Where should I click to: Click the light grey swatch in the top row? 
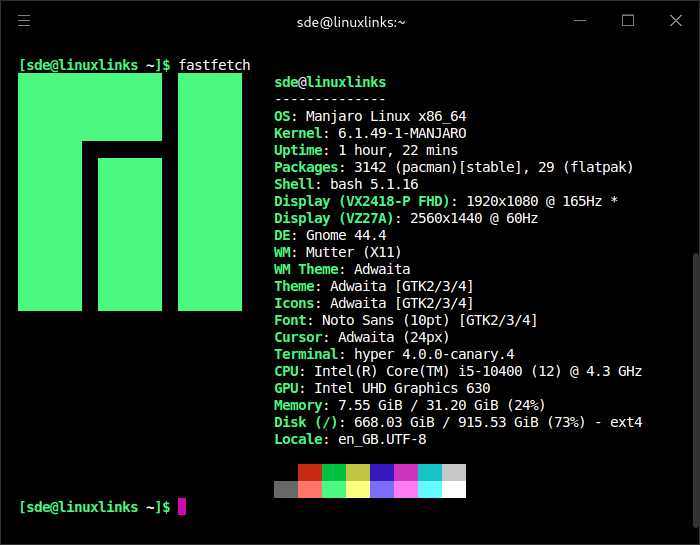click(454, 473)
